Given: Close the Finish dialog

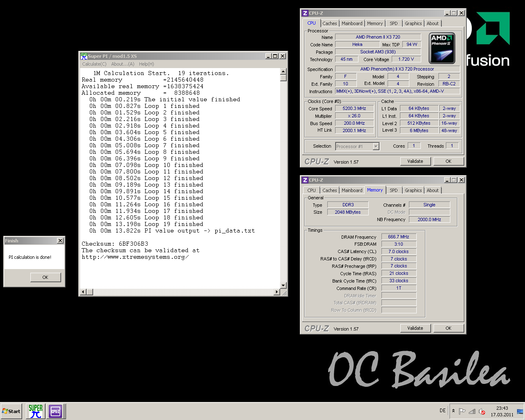Looking at the screenshot, I should pos(60,241).
